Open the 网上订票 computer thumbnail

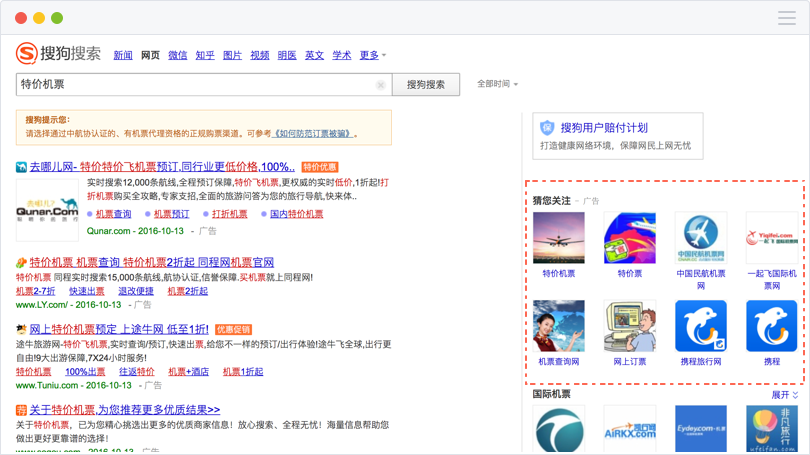click(629, 326)
